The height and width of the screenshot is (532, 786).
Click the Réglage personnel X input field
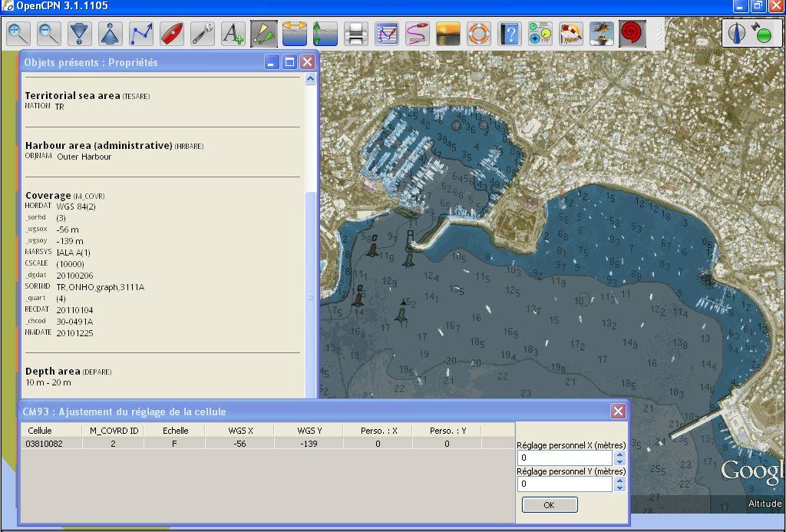(x=565, y=458)
